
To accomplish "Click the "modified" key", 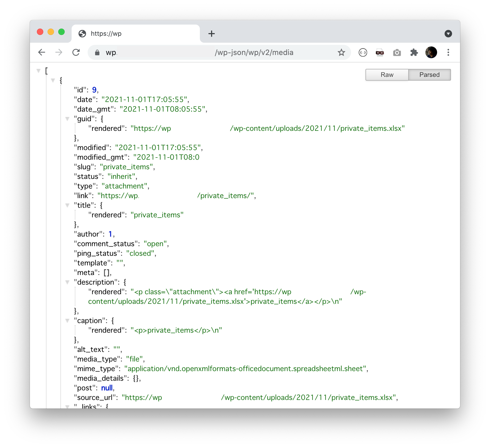I will (x=92, y=148).
